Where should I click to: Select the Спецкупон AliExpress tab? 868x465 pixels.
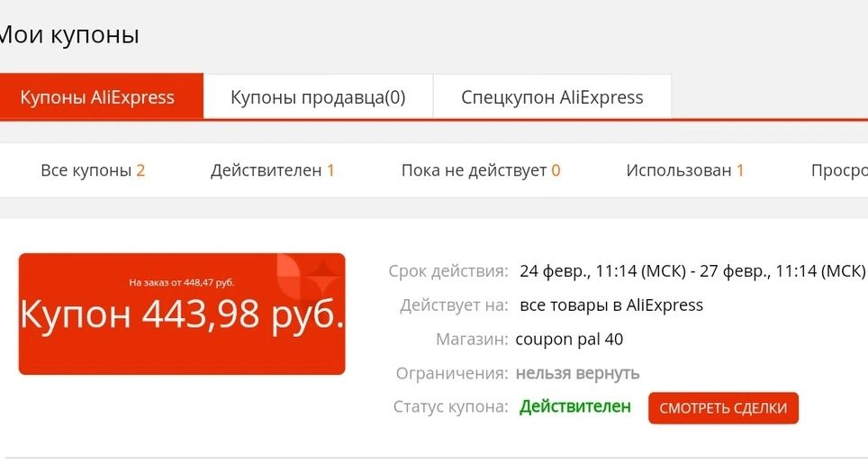coord(552,97)
